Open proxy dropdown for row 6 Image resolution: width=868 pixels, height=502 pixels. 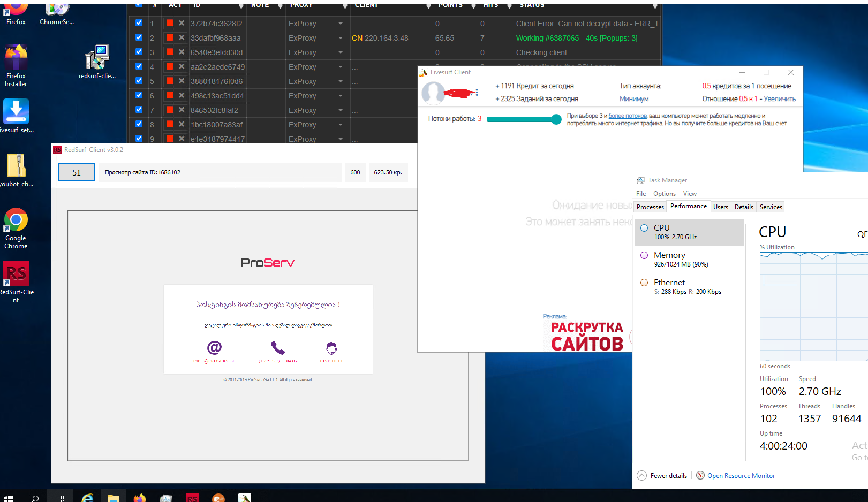(x=341, y=96)
